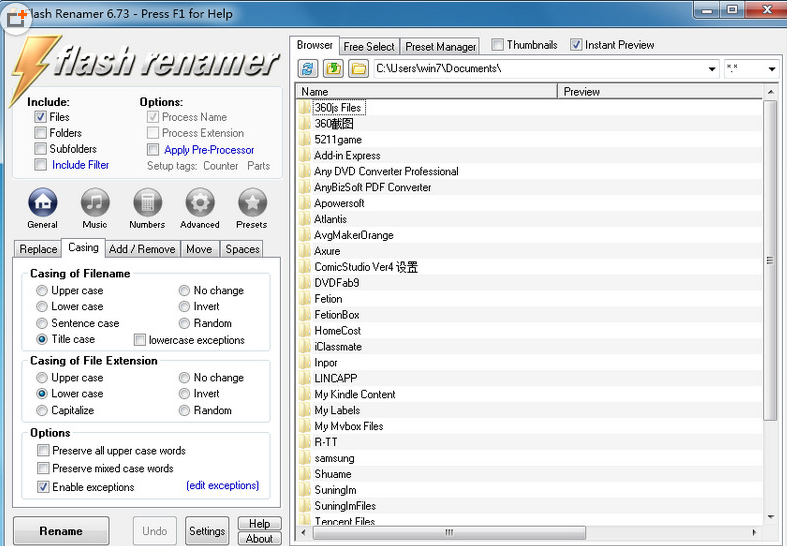This screenshot has height=546, width=787.
Task: Switch to the Spaces tab
Action: click(x=242, y=249)
